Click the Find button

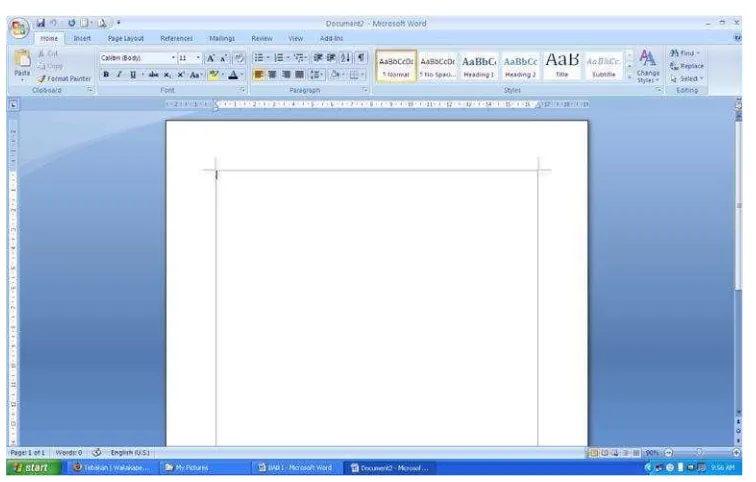684,53
